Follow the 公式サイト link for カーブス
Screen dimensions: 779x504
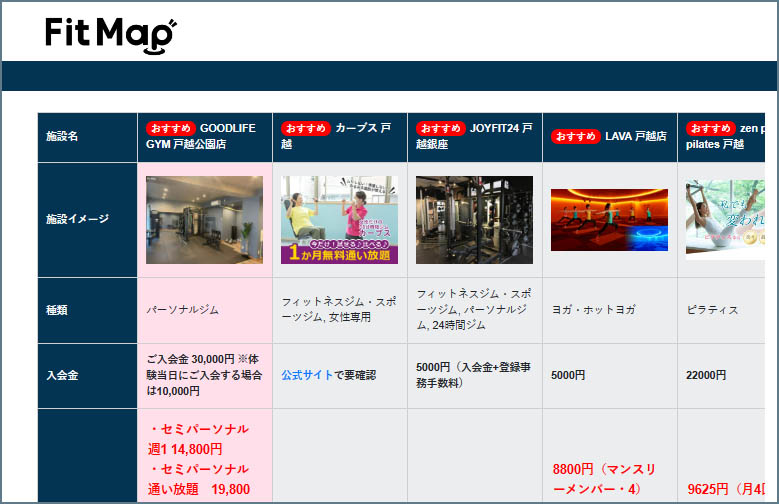point(308,375)
